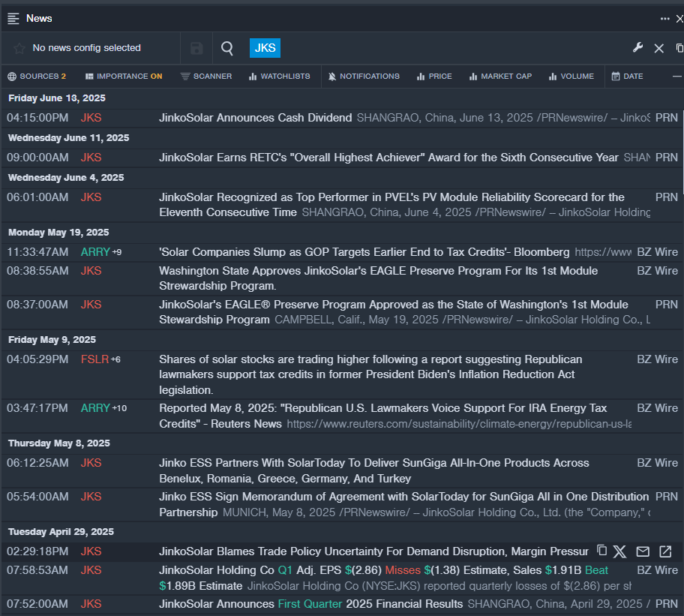Click BZ Wire source on Solar Companies Slump row

658,252
